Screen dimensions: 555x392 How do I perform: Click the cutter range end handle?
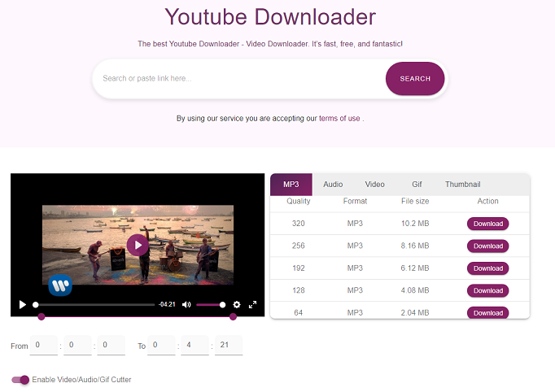(x=233, y=316)
